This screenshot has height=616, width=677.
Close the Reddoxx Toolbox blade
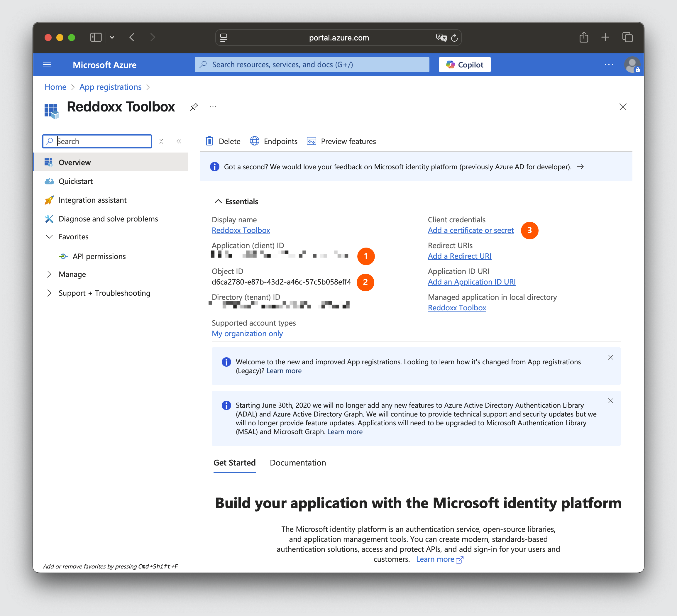point(623,107)
